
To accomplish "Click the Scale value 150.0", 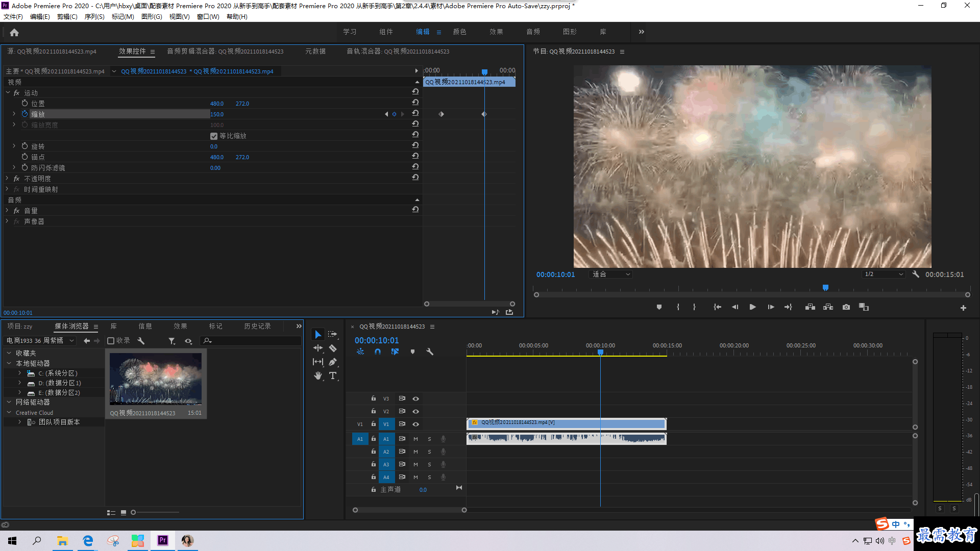I will click(217, 114).
